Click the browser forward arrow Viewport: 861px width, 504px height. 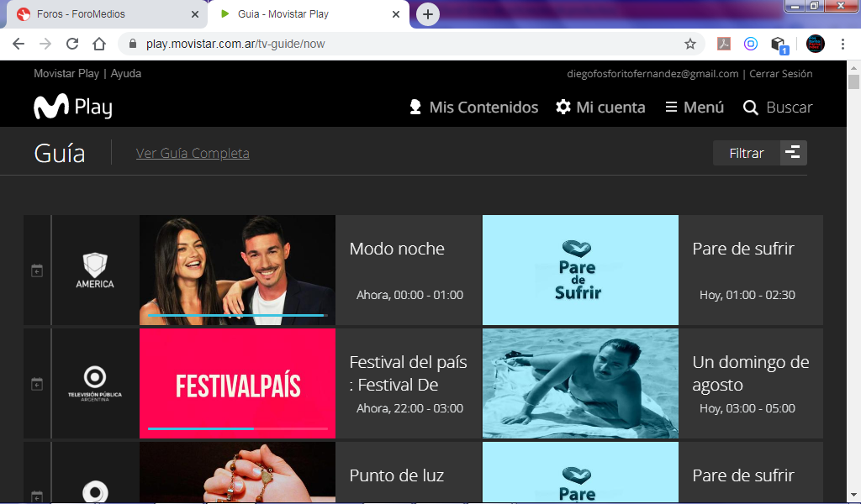tap(45, 44)
